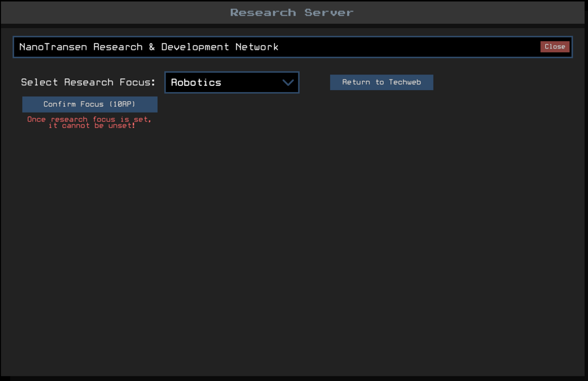Image resolution: width=588 pixels, height=381 pixels.
Task: Open the Research Focus dropdown showing Robotics
Action: (231, 83)
